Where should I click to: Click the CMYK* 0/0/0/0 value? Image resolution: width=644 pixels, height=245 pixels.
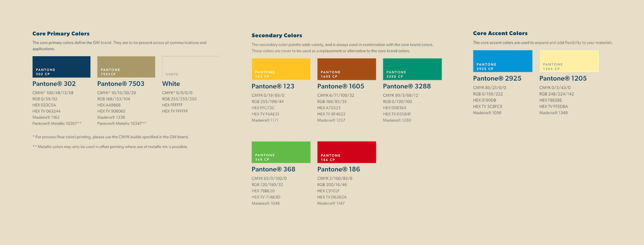[x=177, y=93]
